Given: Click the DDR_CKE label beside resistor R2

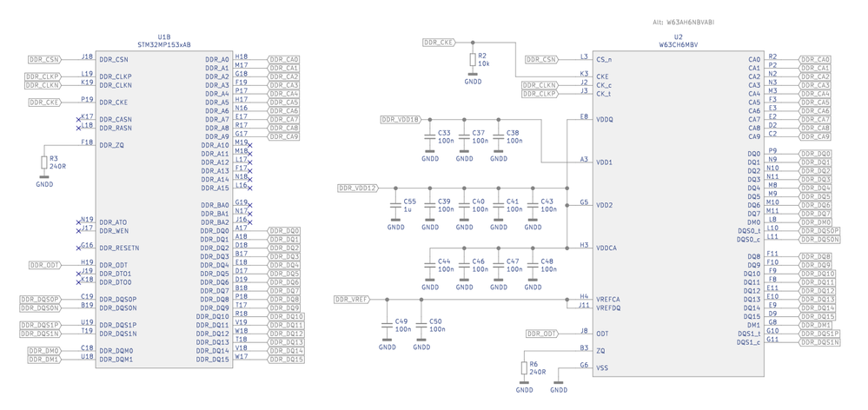Looking at the screenshot, I should point(441,43).
